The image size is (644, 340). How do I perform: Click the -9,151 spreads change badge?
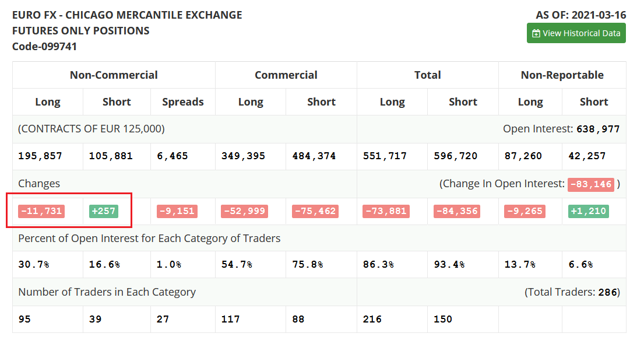coord(177,211)
